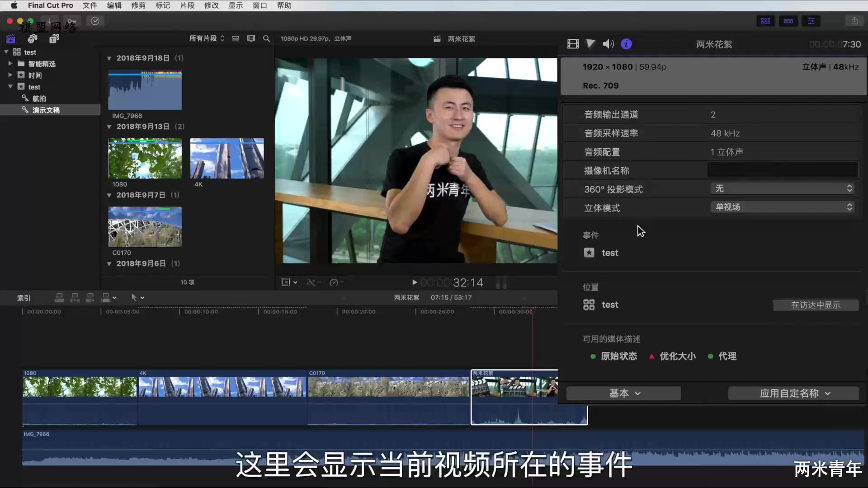This screenshot has width=868, height=488.
Task: Switch to the Audio inspector speaker icon
Action: (x=608, y=44)
